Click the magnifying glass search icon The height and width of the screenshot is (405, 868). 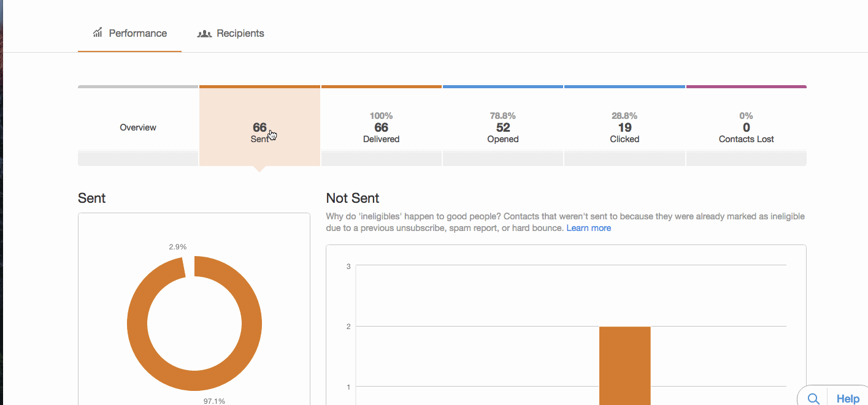tap(813, 399)
